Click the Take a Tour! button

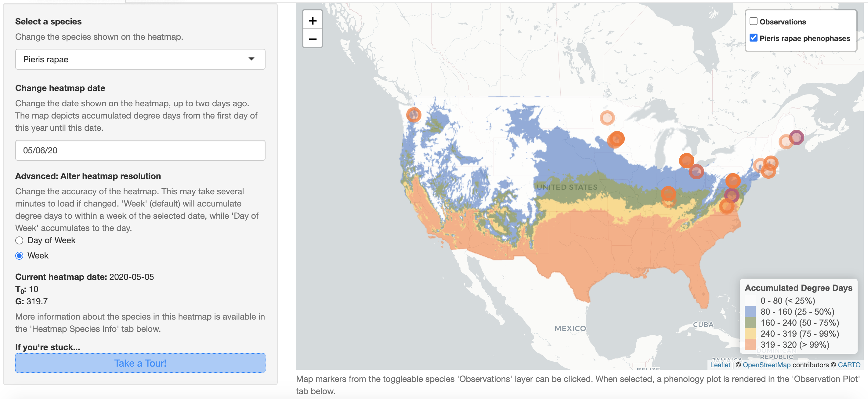point(140,363)
